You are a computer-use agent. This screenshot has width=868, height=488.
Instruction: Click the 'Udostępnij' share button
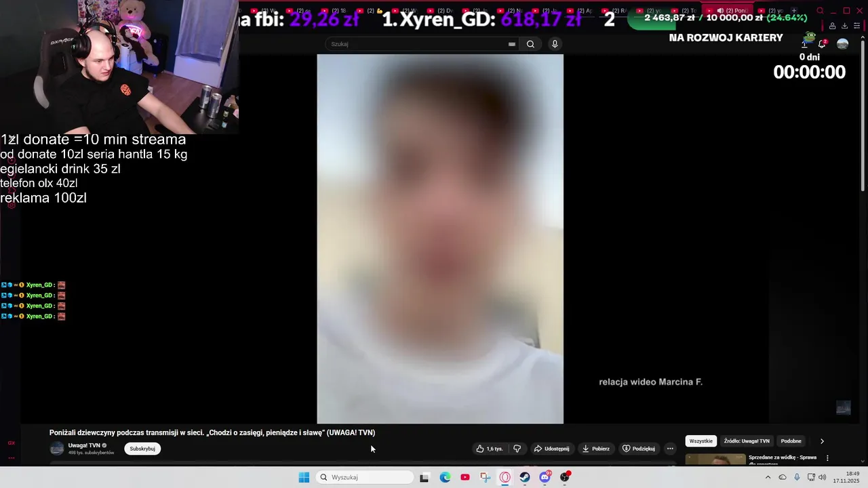pyautogui.click(x=551, y=449)
